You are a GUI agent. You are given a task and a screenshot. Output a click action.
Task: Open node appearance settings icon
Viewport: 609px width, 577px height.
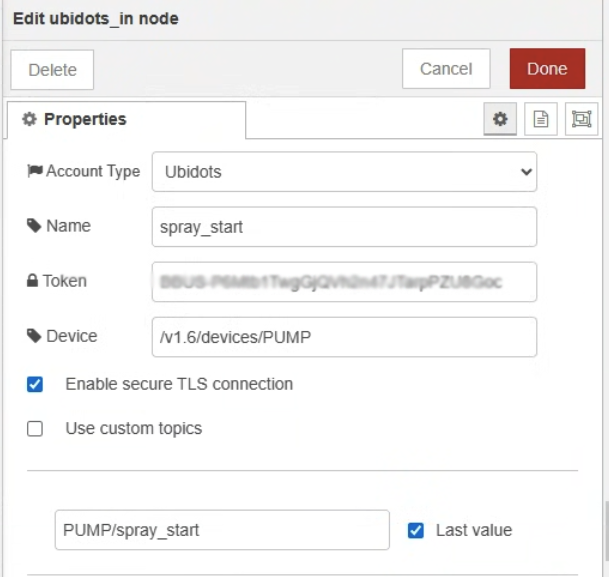click(x=581, y=120)
